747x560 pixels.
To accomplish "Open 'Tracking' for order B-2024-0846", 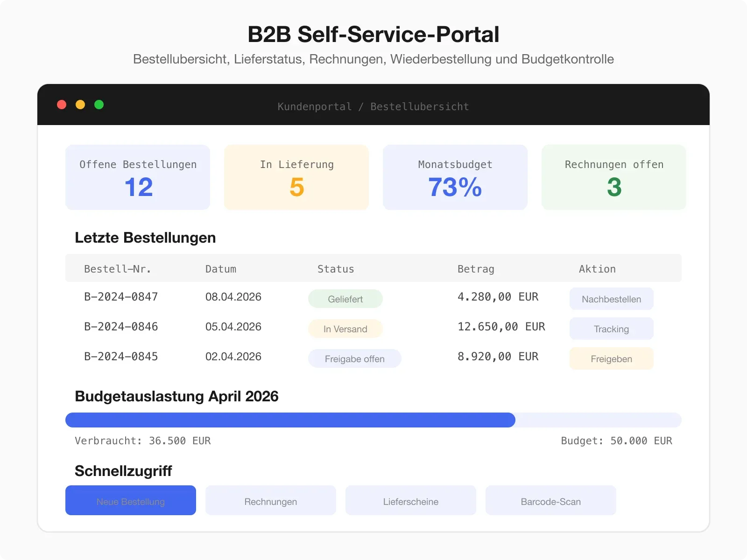I will [611, 329].
